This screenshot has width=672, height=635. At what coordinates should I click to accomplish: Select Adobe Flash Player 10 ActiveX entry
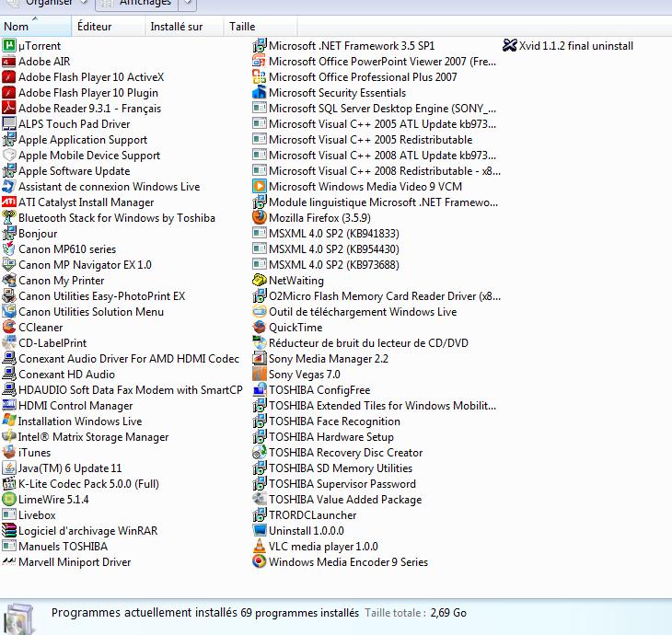(x=83, y=77)
